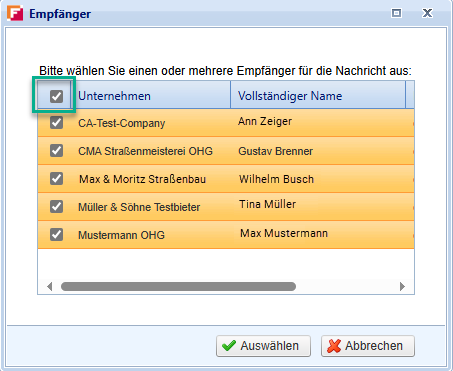The height and width of the screenshot is (371, 453).
Task: Click the Mustermann OHG company cell
Action: (x=151, y=235)
